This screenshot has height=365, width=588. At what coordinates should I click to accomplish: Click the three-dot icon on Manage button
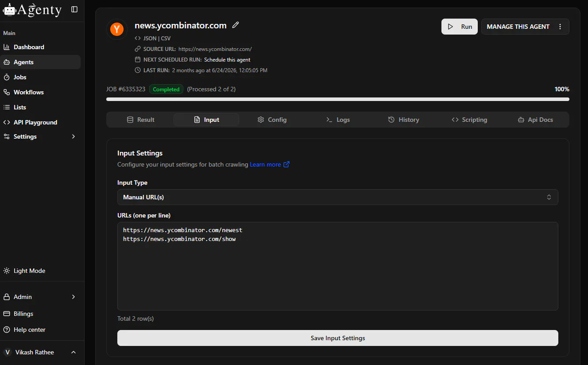click(560, 27)
